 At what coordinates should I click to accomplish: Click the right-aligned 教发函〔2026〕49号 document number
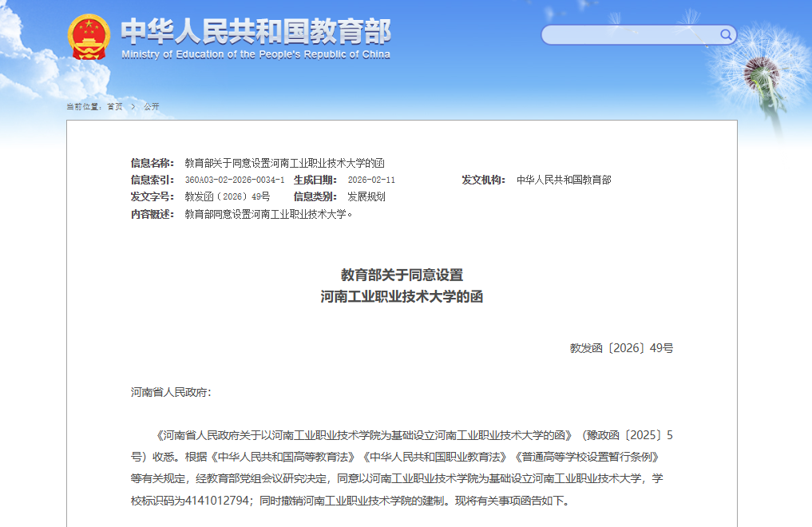(621, 349)
